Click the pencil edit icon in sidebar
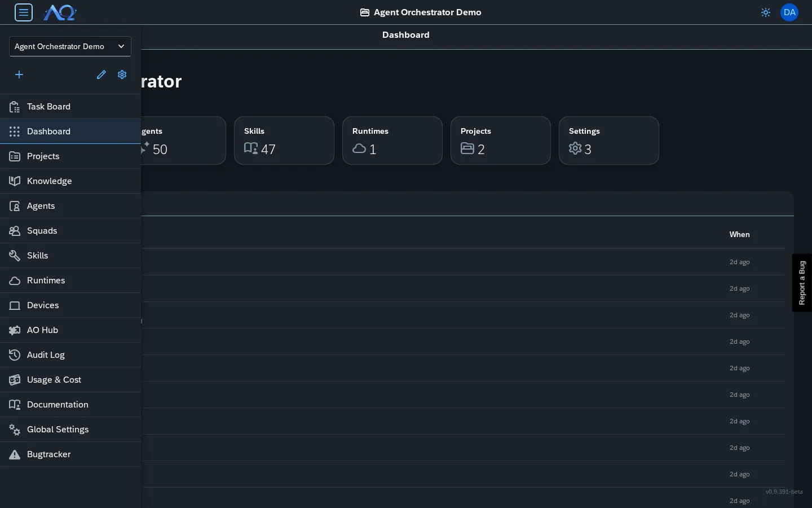Image resolution: width=812 pixels, height=508 pixels. 101,75
